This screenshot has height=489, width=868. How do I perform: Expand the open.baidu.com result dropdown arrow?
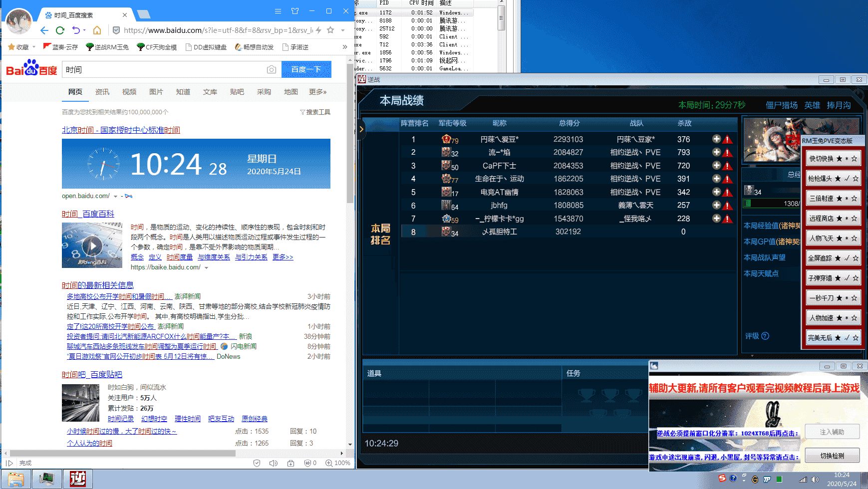[115, 197]
